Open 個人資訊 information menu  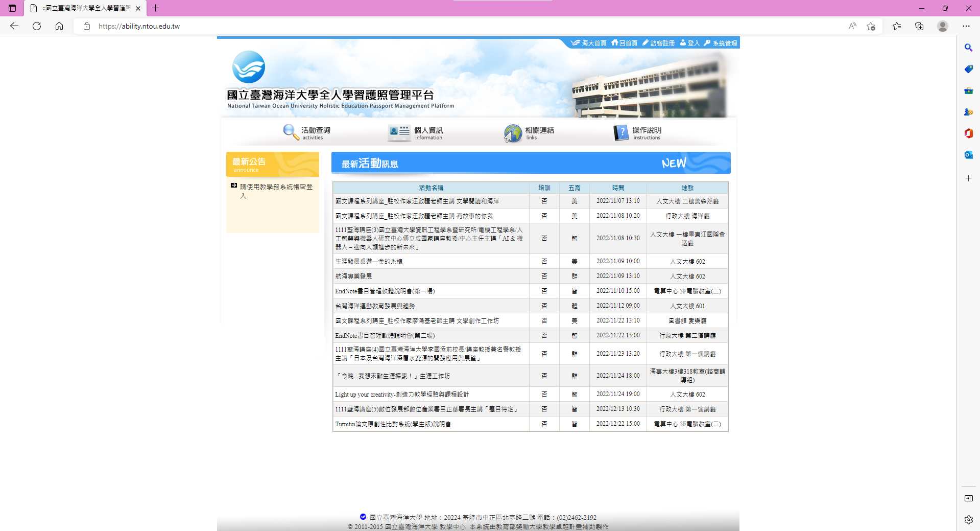click(x=416, y=133)
